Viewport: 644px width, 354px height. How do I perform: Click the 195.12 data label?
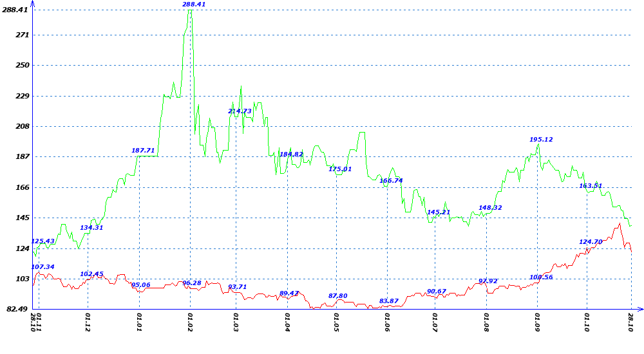541,140
